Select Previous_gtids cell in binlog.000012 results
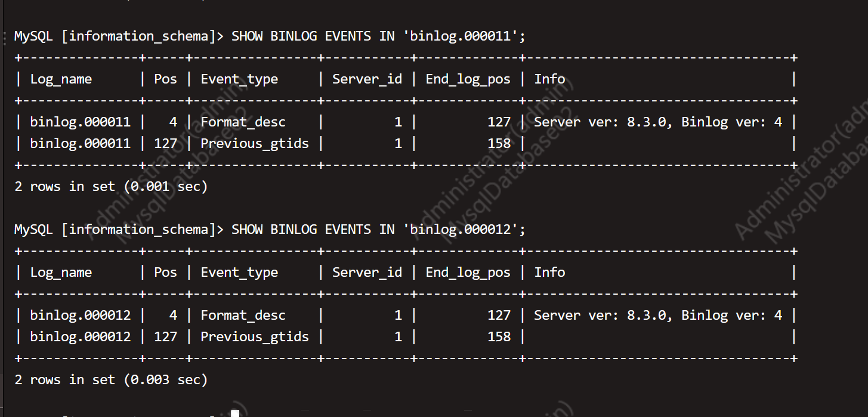Image resolution: width=868 pixels, height=417 pixels. (x=255, y=337)
